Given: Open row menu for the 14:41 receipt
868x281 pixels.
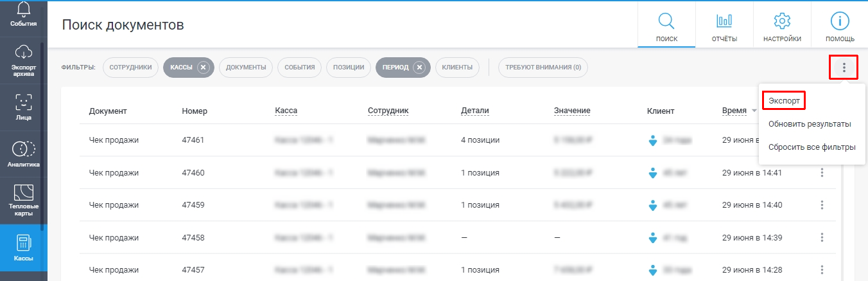Looking at the screenshot, I should pos(822,172).
